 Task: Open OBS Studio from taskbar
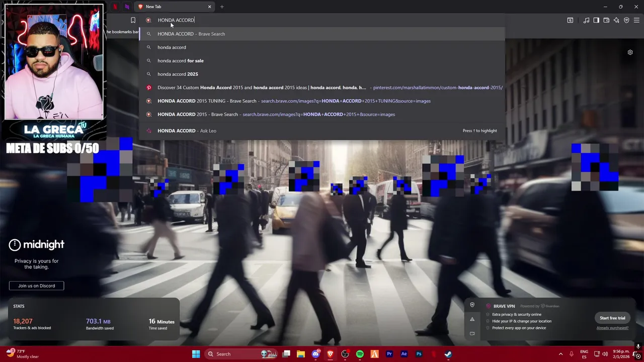click(345, 354)
